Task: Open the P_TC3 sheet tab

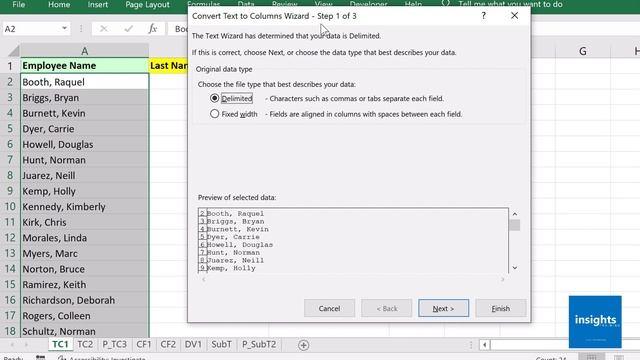Action: 114,344
